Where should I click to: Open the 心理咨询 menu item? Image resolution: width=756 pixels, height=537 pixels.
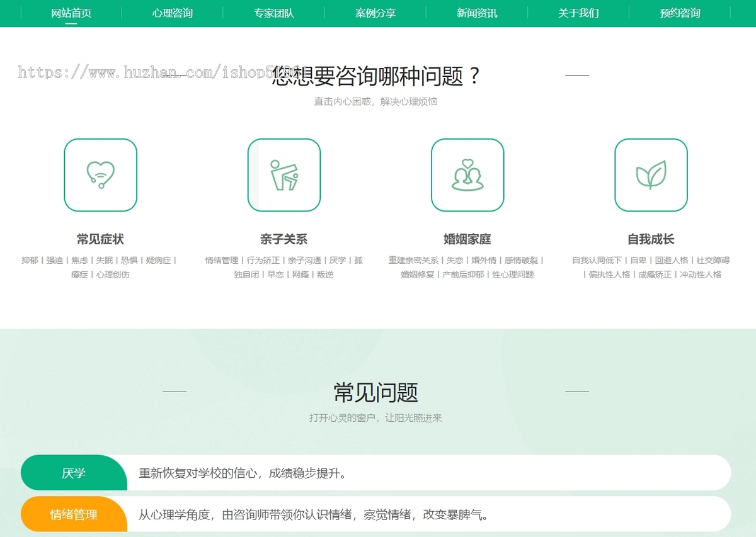(x=173, y=13)
